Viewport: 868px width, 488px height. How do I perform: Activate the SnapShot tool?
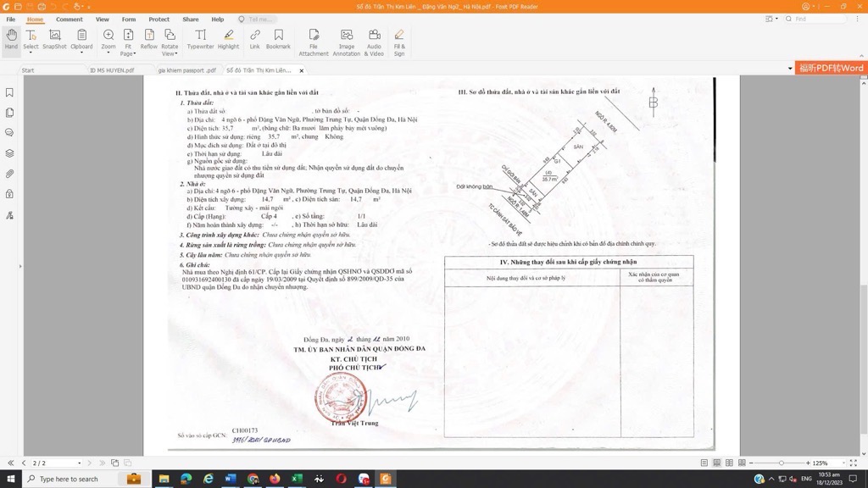[x=55, y=34]
